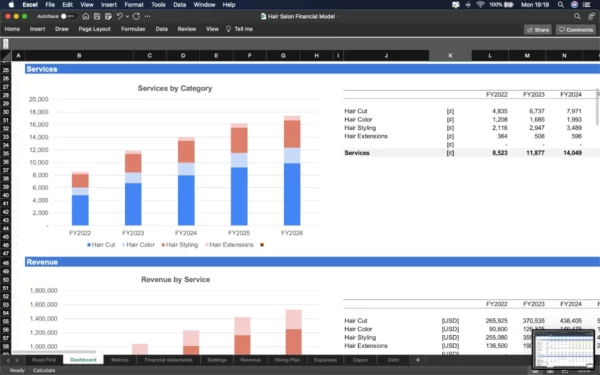Click the Select All corner triangle

5,56
